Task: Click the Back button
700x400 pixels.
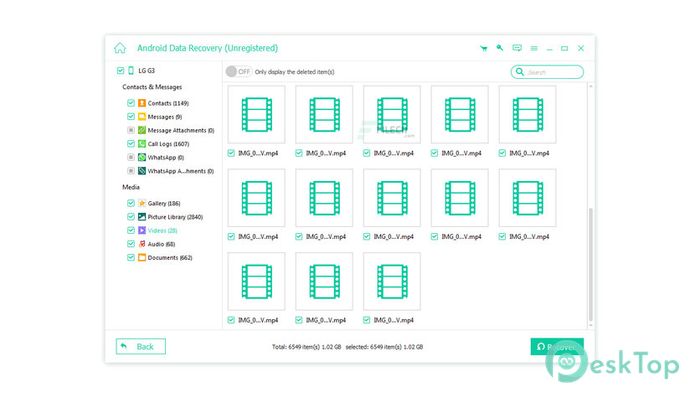Action: 141,346
